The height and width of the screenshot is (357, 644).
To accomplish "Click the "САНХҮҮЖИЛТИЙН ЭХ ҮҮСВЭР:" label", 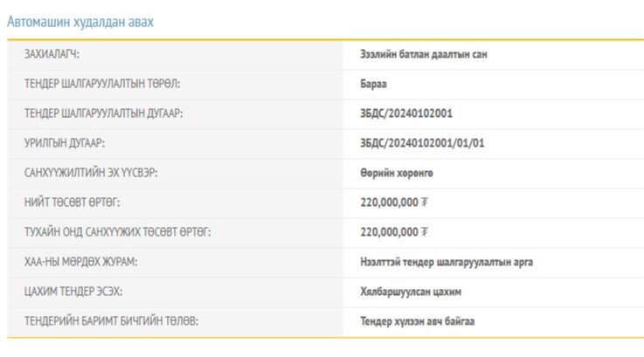I will pyautogui.click(x=91, y=173).
